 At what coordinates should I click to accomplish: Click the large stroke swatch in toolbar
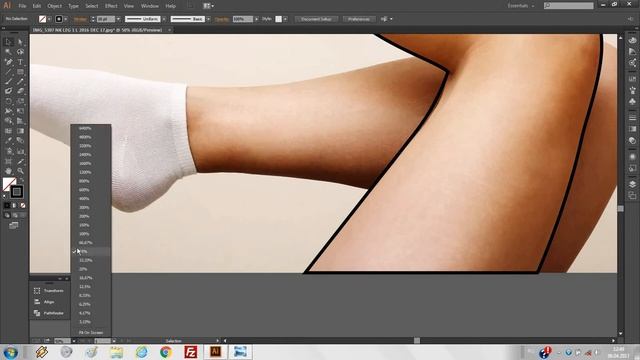17,191
